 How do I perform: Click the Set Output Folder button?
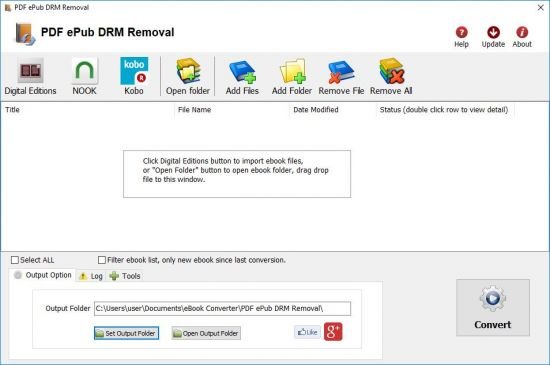pyautogui.click(x=126, y=333)
